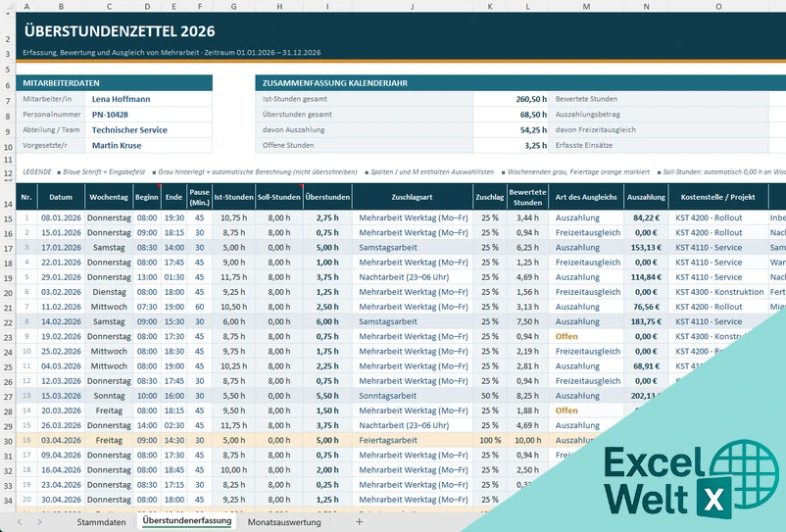This screenshot has width=786, height=532.
Task: Click the Erfasste Einsätze summary label
Action: (x=583, y=145)
